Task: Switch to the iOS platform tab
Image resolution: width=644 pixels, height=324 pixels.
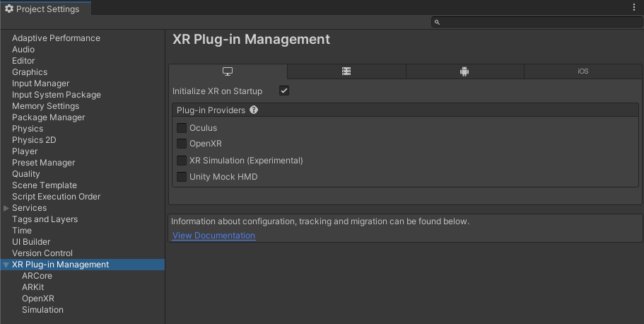Action: (x=583, y=71)
